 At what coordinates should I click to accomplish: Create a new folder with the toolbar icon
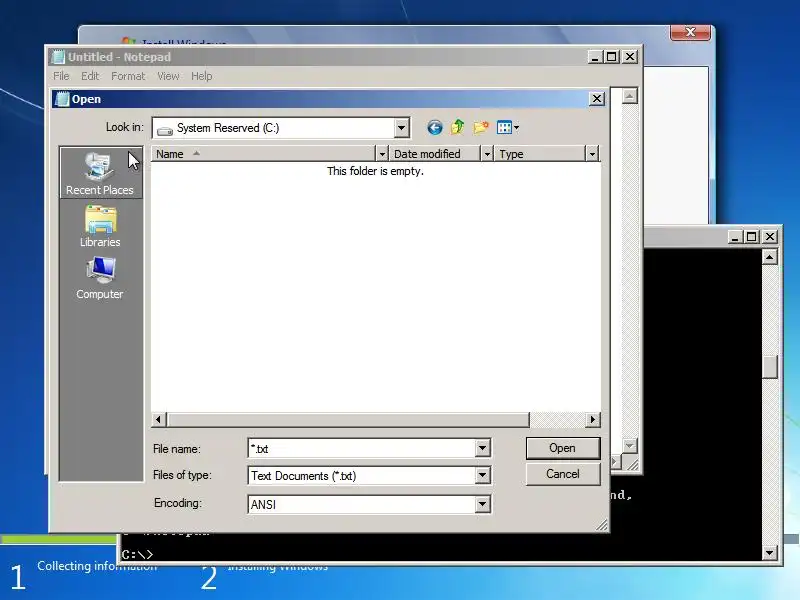(x=481, y=127)
